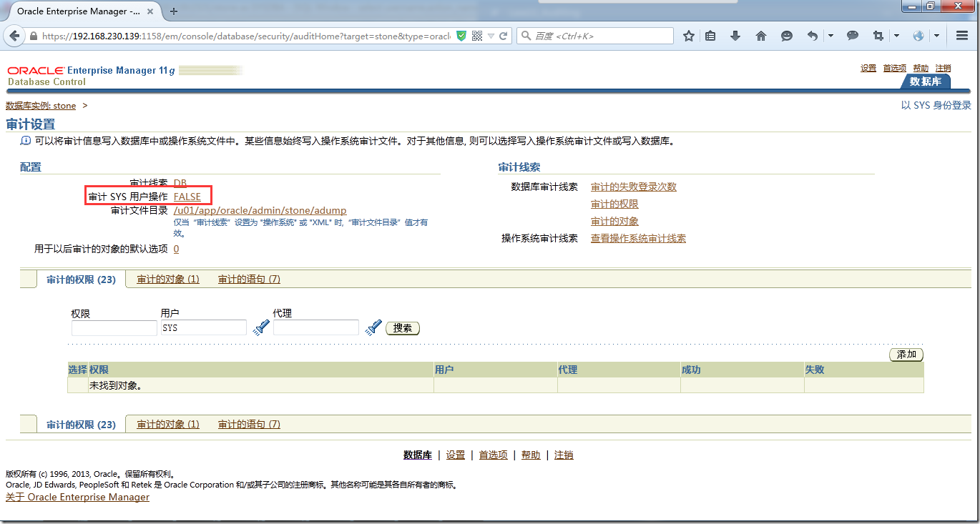Click the green shield security icon in address bar
The height and width of the screenshot is (524, 980).
[x=462, y=36]
